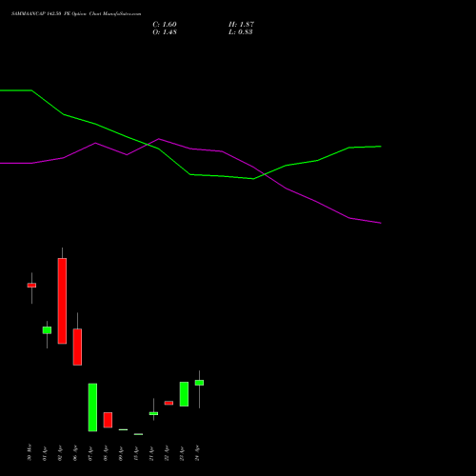Click the 24 Apr date label
This screenshot has height=476, width=476.
(197, 453)
